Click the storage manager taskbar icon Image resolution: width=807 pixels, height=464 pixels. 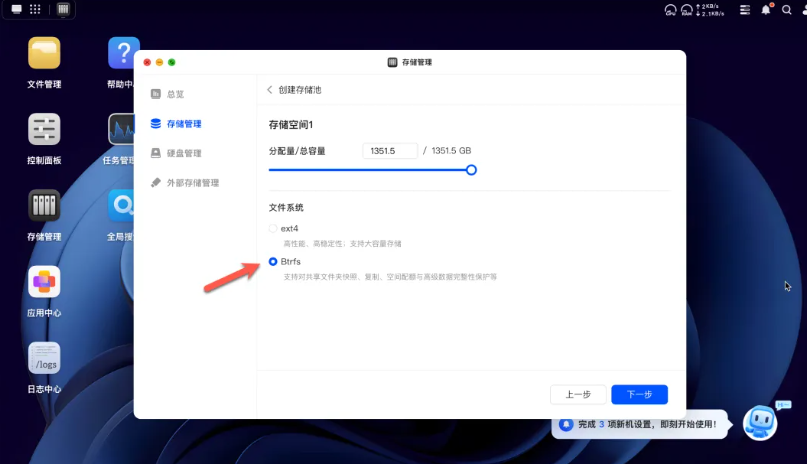click(x=63, y=9)
